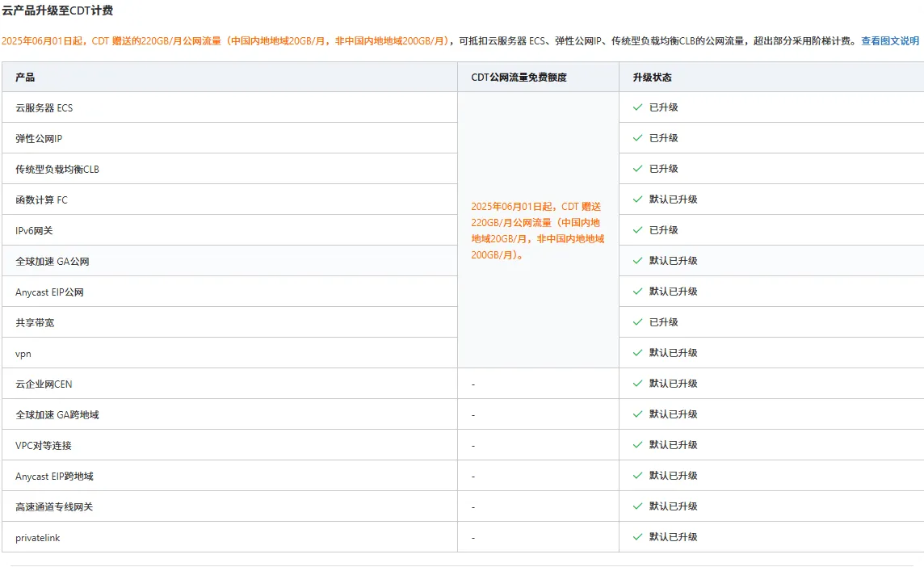Click green checkmark in Anycast EIP跨地域 row
This screenshot has width=924, height=567.
click(x=637, y=475)
